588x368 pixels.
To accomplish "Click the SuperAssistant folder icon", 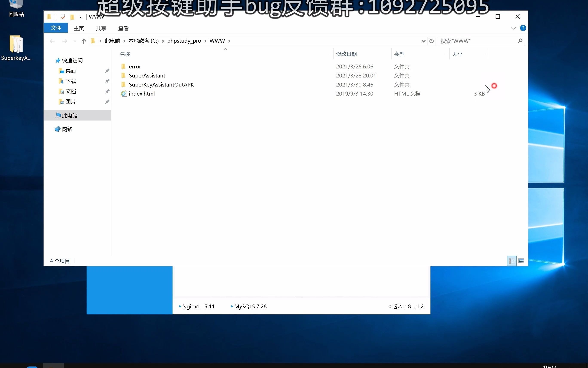I will coord(123,76).
